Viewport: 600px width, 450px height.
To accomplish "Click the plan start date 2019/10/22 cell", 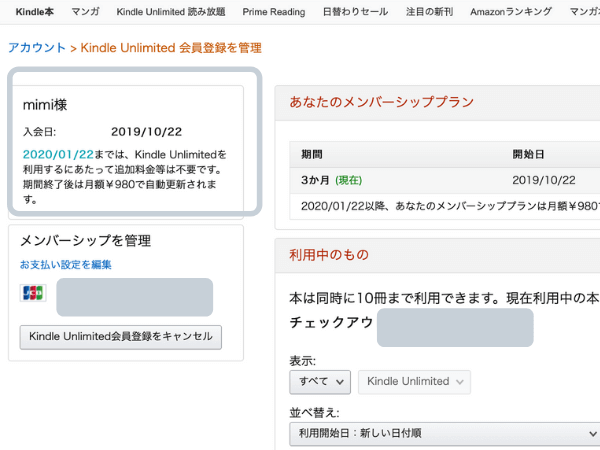I will click(x=544, y=180).
